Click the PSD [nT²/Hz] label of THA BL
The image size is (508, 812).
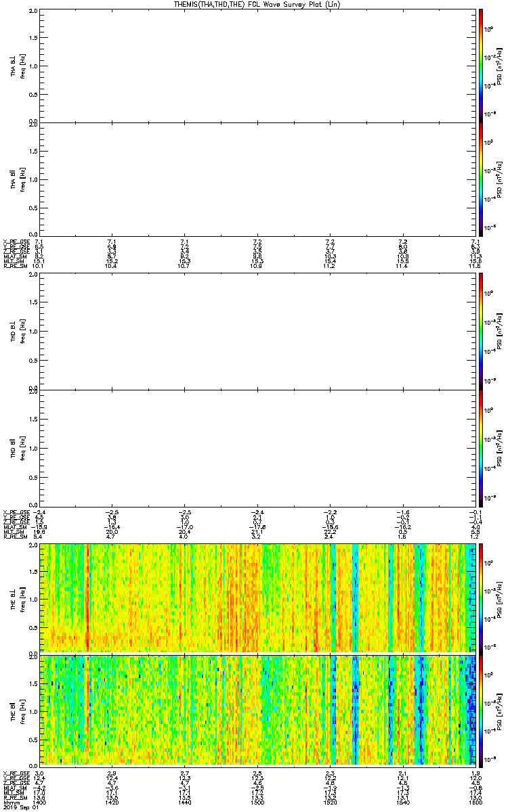click(x=501, y=66)
